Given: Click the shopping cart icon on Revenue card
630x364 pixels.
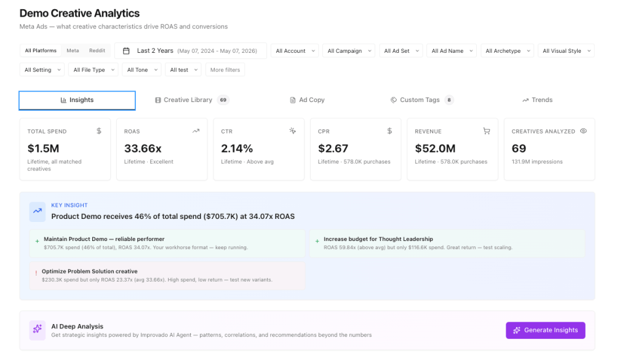Looking at the screenshot, I should [487, 131].
